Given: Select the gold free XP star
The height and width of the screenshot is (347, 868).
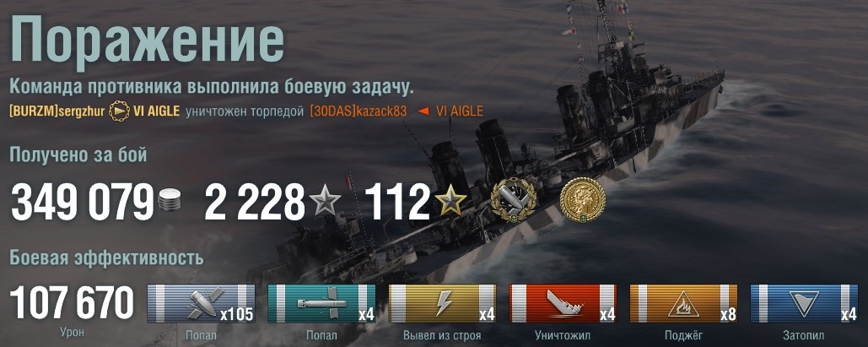Looking at the screenshot, I should (x=451, y=200).
